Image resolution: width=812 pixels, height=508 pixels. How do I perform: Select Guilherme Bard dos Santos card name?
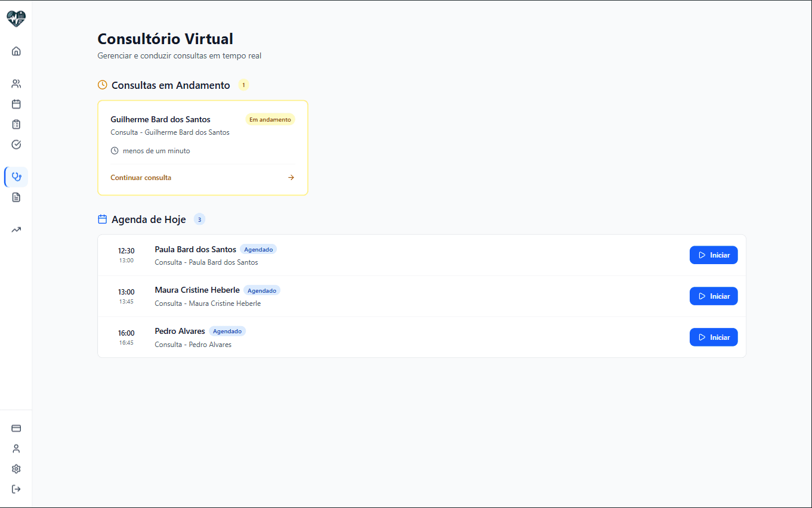coord(160,120)
